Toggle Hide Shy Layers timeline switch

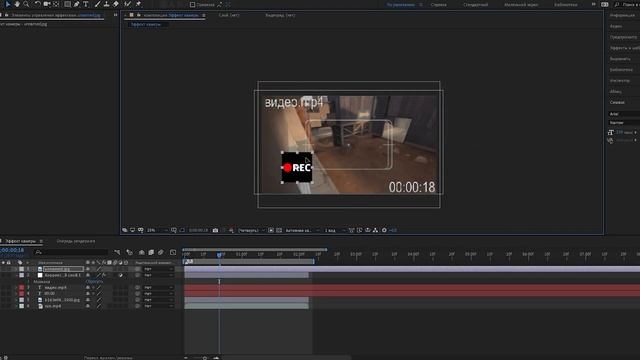coord(142,252)
